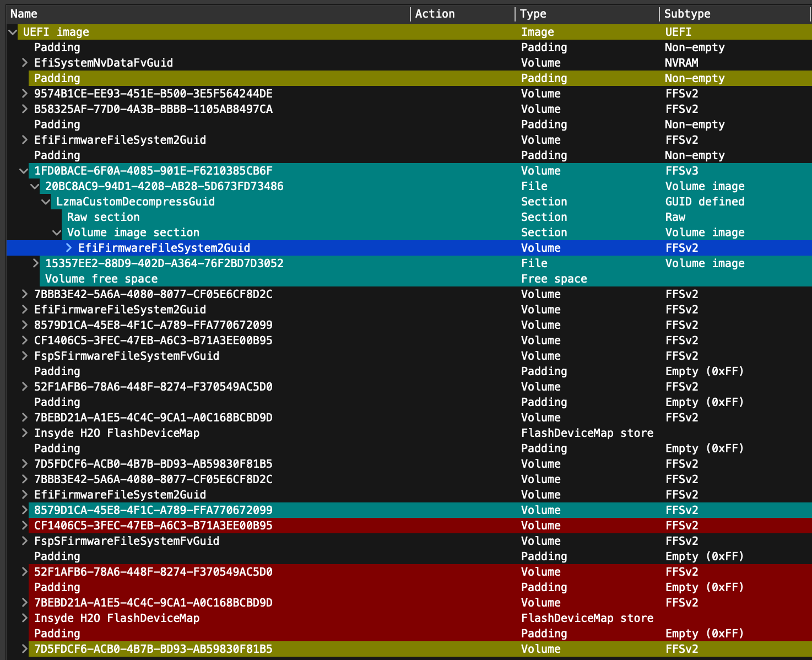Click the Action column header
The width and height of the screenshot is (812, 660).
click(435, 14)
